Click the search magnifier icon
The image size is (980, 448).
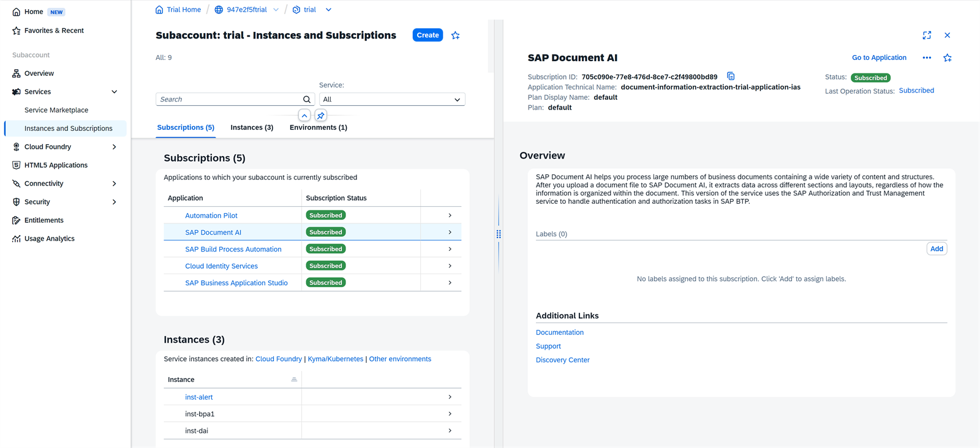[x=307, y=99]
